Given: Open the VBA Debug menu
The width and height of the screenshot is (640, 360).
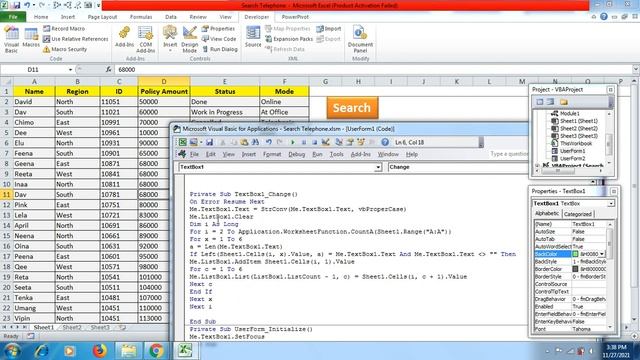Looking at the screenshot, I should [x=296, y=154].
